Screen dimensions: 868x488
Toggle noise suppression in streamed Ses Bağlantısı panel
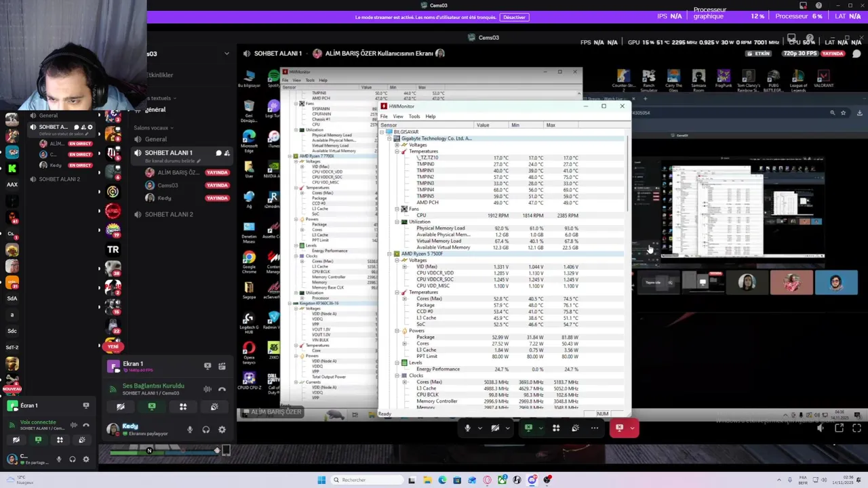click(x=208, y=389)
